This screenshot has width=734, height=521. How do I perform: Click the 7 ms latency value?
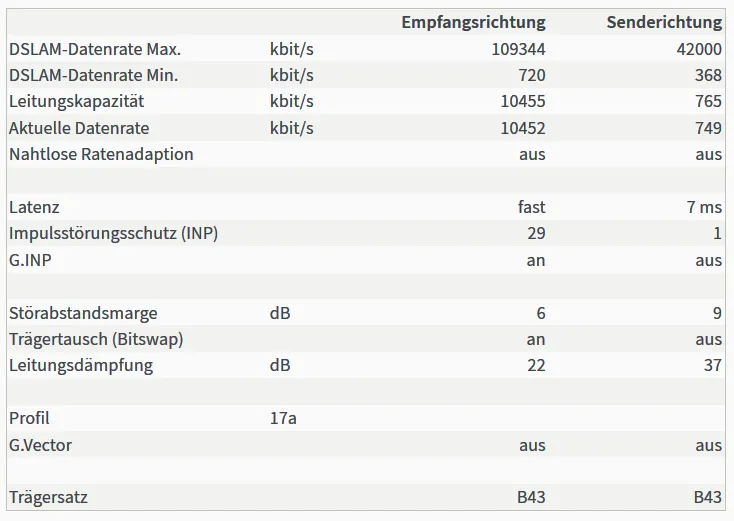pos(704,207)
